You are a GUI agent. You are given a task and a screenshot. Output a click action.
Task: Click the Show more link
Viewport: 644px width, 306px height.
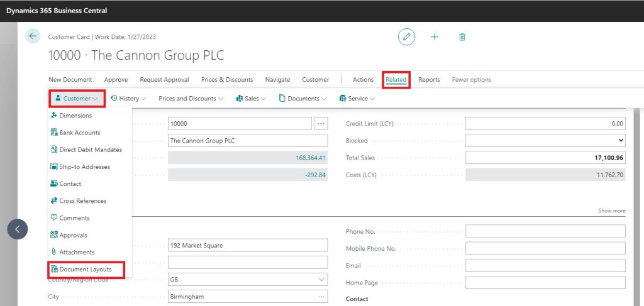(x=611, y=210)
